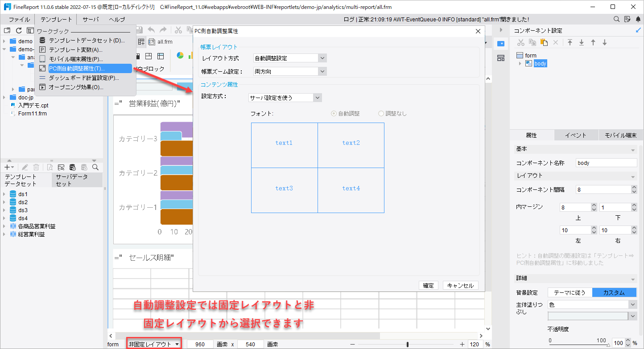
Task: Click the コンポーネント名称 input field
Action: pyautogui.click(x=606, y=163)
